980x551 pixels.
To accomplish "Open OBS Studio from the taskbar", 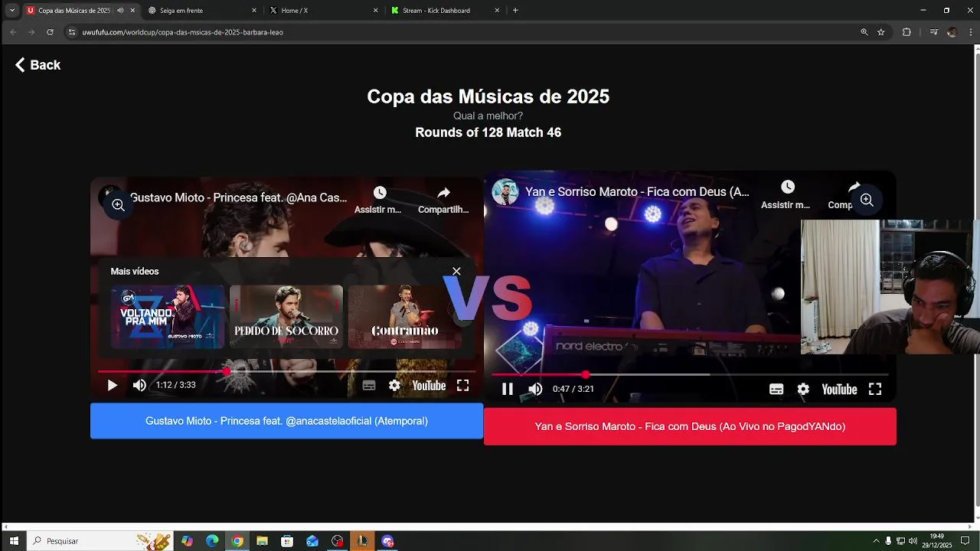I will click(337, 541).
